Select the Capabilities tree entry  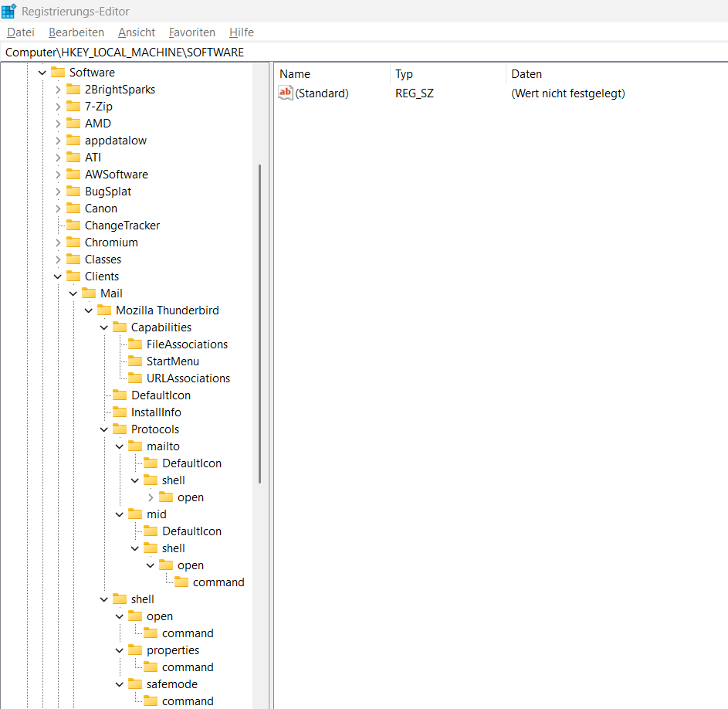tap(161, 327)
